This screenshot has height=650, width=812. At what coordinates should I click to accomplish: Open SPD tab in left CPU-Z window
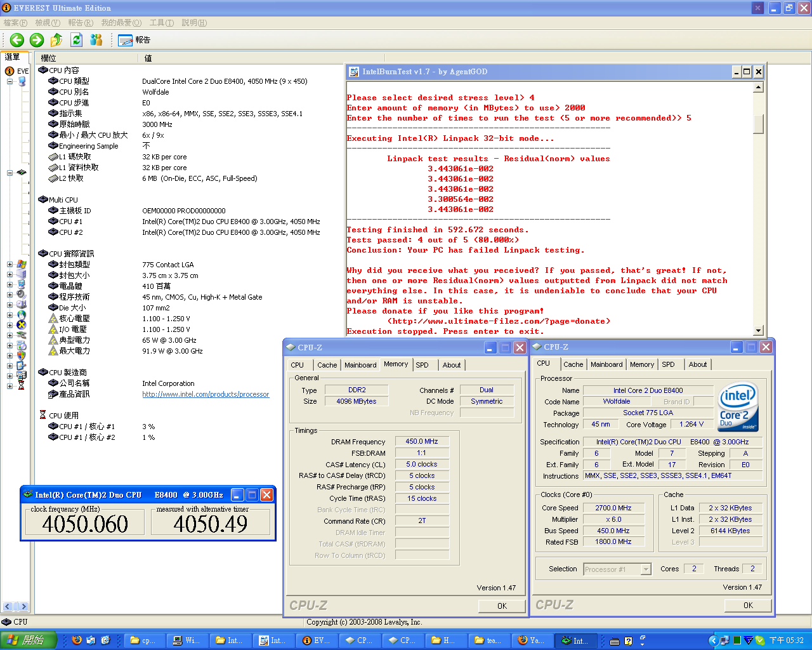pos(422,365)
